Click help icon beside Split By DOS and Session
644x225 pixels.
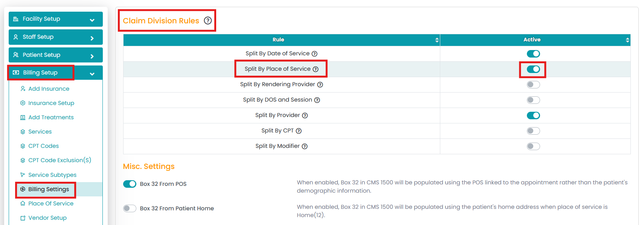pyautogui.click(x=317, y=100)
